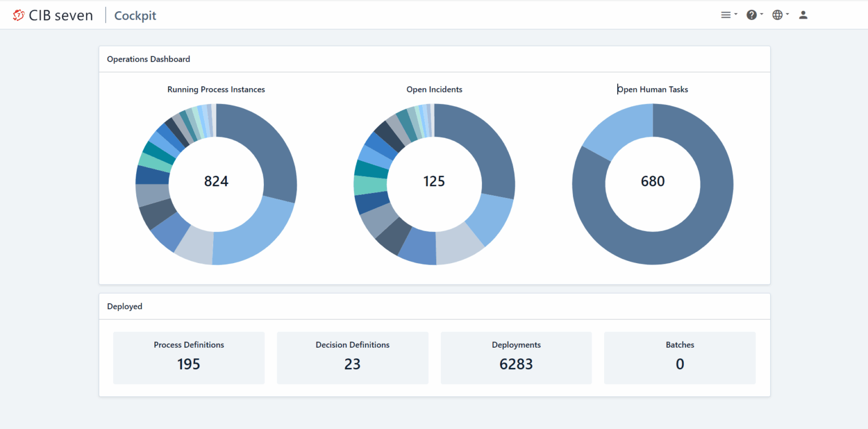Click the CIB seven brand text
This screenshot has width=868, height=429.
pos(61,16)
